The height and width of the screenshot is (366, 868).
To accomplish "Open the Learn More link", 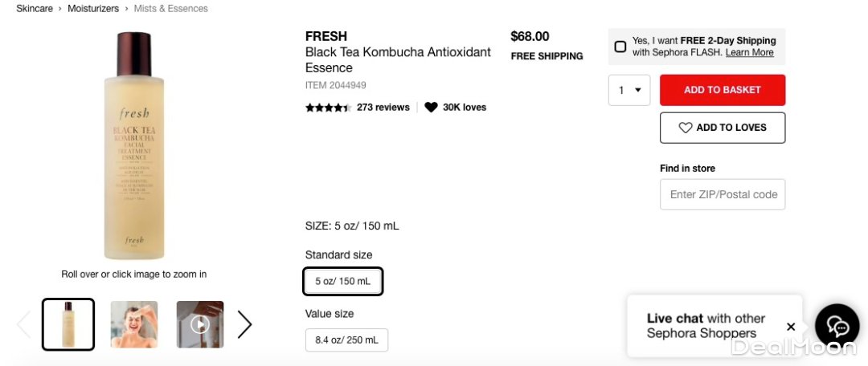I will 749,53.
